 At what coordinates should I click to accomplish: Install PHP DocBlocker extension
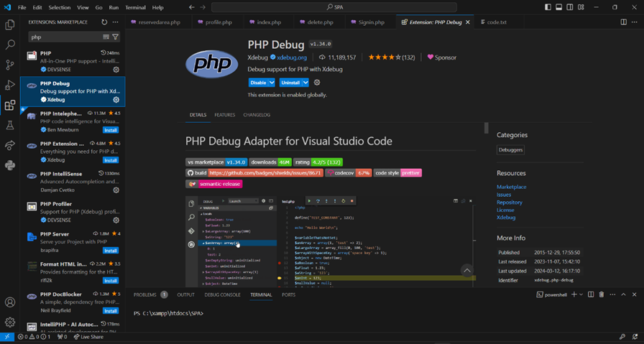pos(111,311)
